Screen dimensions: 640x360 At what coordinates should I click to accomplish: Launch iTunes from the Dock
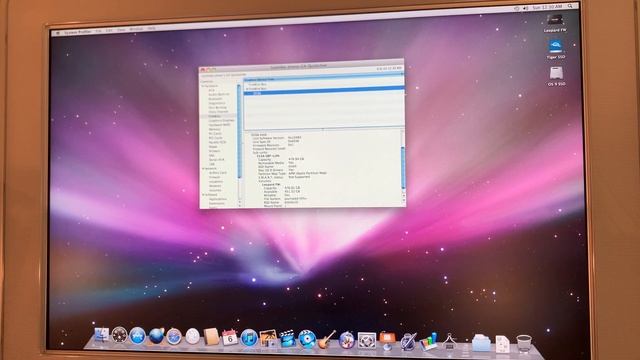pyautogui.click(x=248, y=338)
